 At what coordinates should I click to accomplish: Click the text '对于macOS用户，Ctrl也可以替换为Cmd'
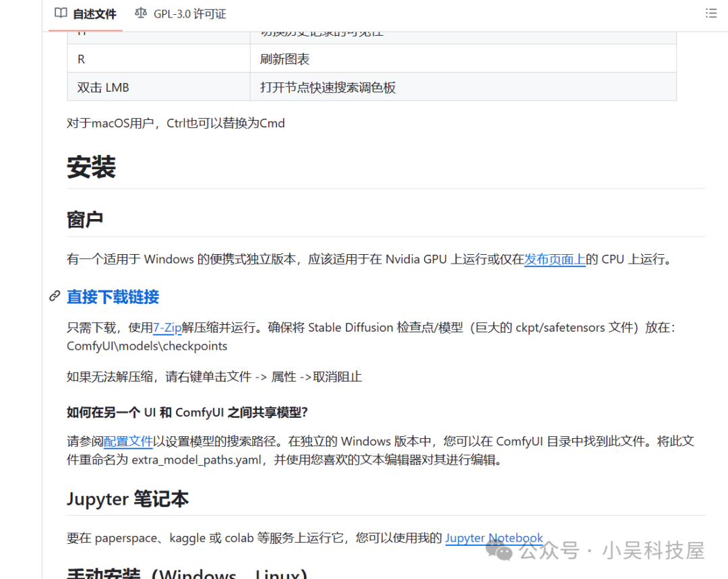[x=175, y=123]
